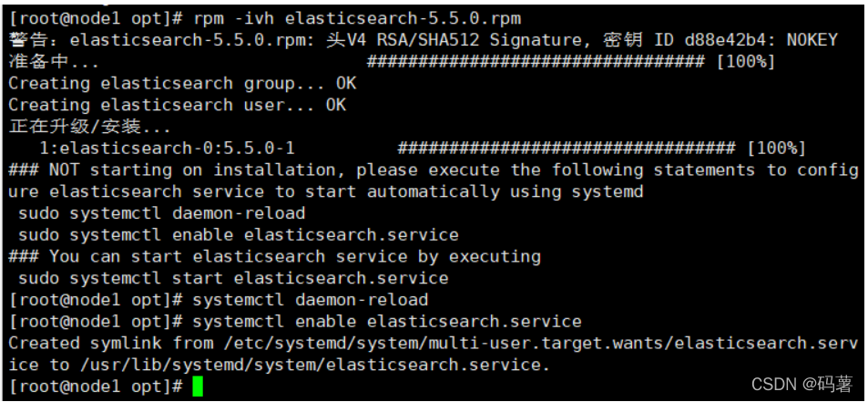Click 'Creating elasticsearch group... OK' line

point(182,83)
